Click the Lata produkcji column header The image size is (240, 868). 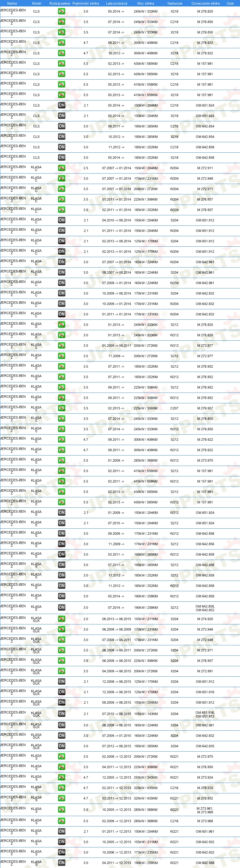tap(116, 3)
